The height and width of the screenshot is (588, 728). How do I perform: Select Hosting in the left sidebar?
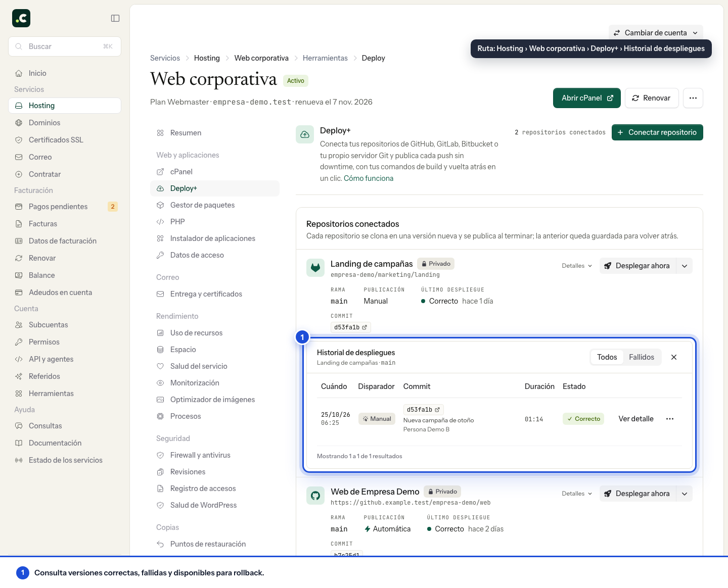[x=65, y=106]
